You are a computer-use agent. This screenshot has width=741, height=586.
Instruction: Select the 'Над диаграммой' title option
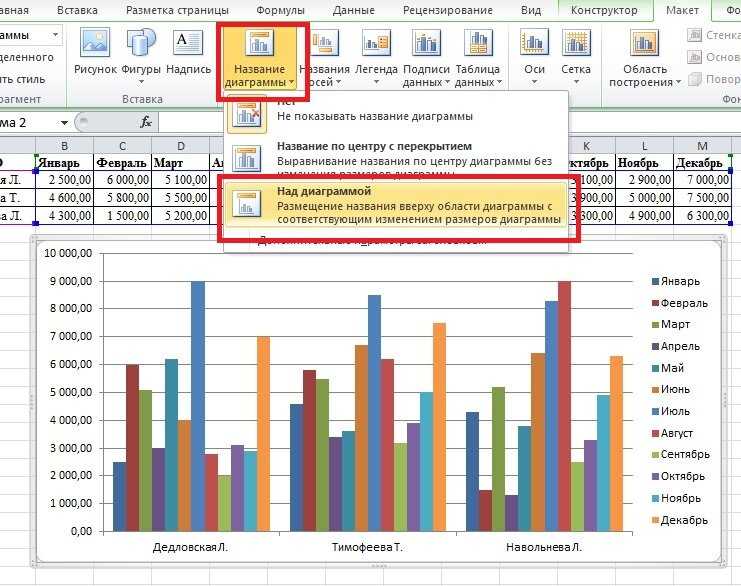pyautogui.click(x=396, y=205)
